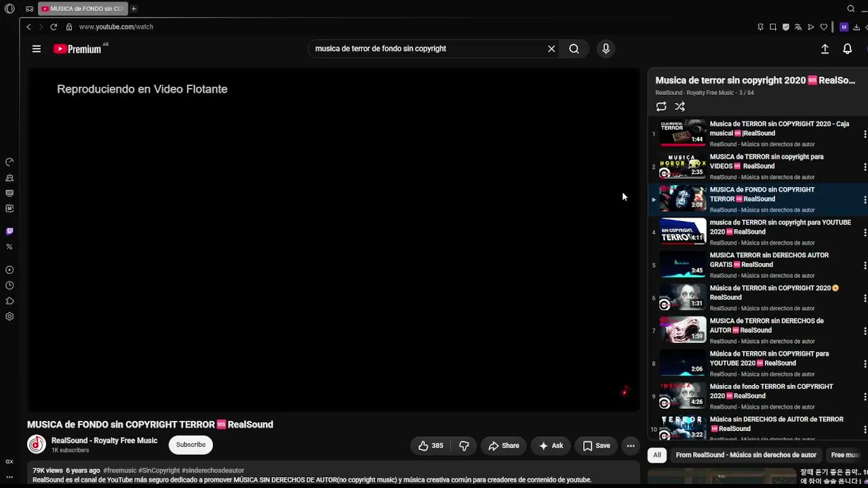The height and width of the screenshot is (488, 868).
Task: Toggle shuffle playlist
Action: pyautogui.click(x=679, y=106)
